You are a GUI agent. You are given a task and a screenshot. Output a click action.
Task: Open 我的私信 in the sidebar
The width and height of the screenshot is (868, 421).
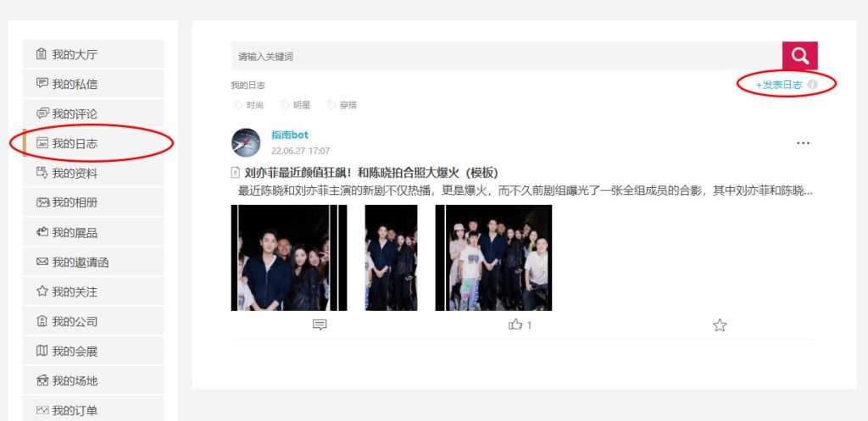coord(93,84)
